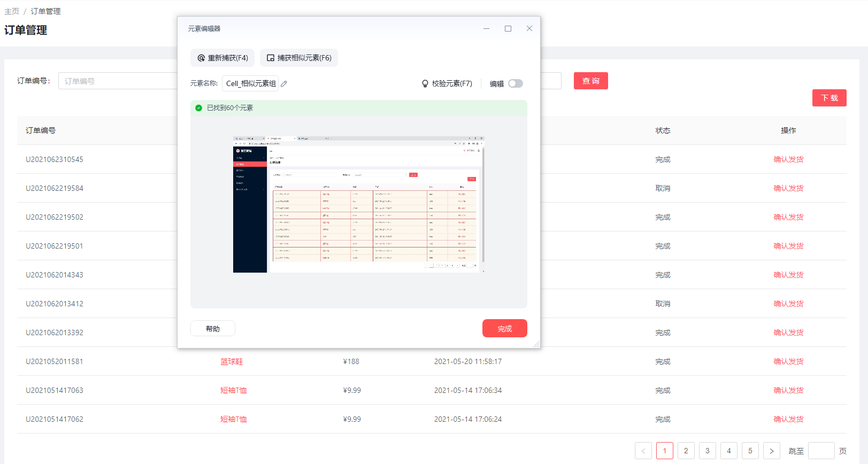Click the 查询 search button
Viewport: 868px width, 464px height.
point(590,81)
